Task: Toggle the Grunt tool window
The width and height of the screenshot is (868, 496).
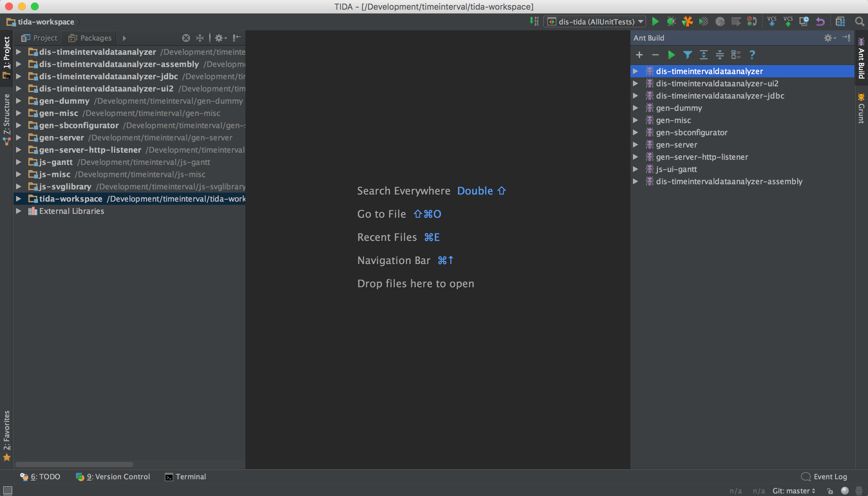Action: (x=861, y=108)
